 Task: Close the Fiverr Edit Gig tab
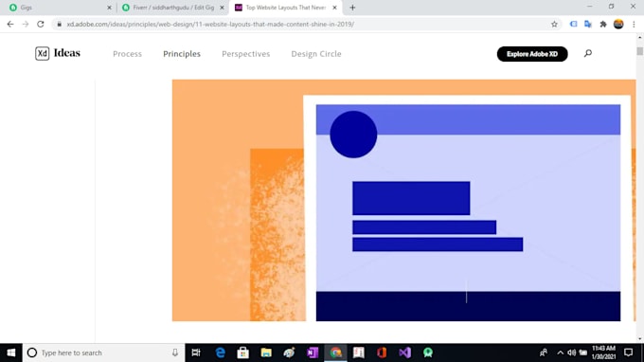(x=222, y=8)
